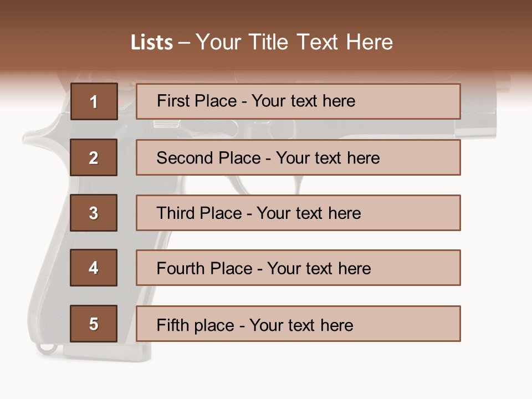
Task: Select the "Fifth place - Your text here" bar
Action: click(298, 324)
